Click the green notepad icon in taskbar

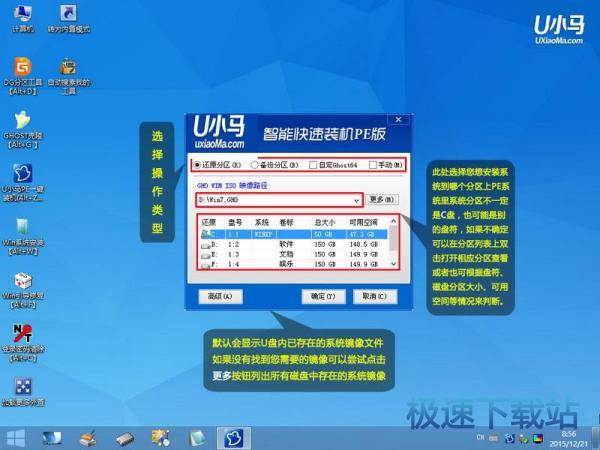197,439
